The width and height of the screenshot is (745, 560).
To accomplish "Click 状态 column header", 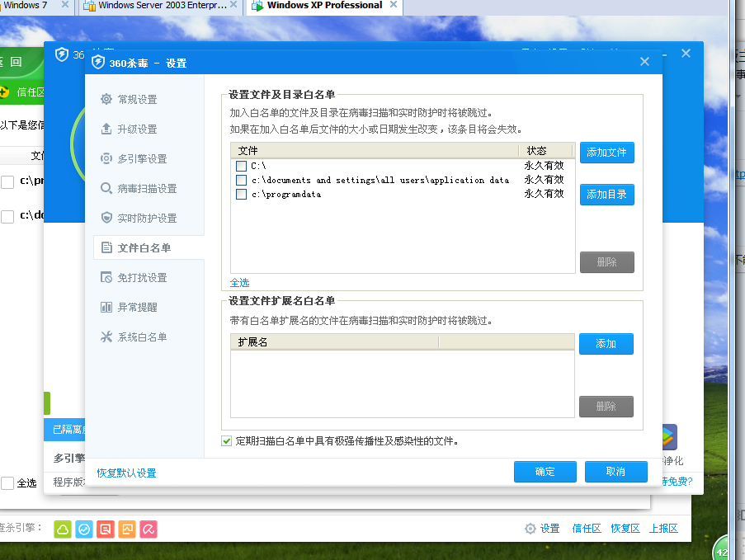I will 546,151.
